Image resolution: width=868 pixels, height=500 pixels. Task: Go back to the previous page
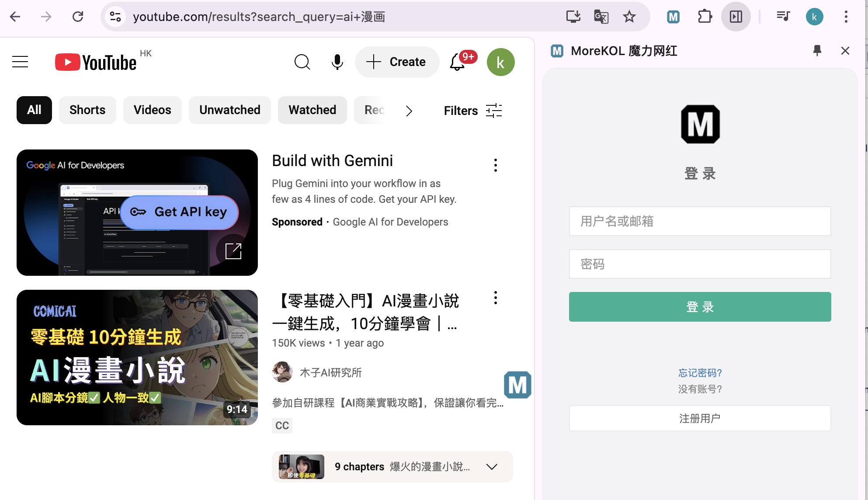click(15, 17)
